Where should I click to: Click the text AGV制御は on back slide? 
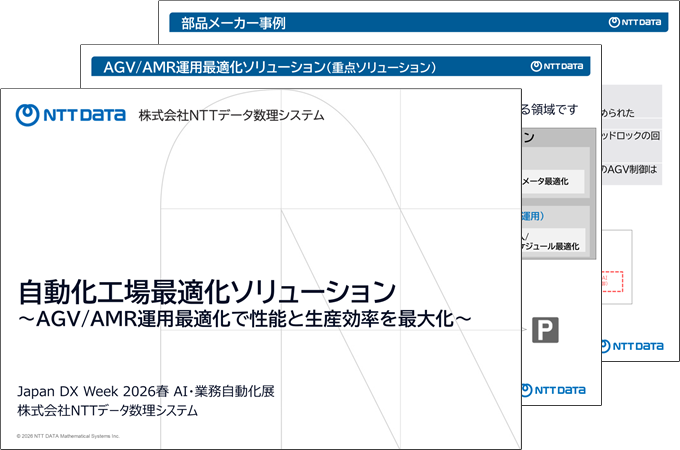click(630, 170)
